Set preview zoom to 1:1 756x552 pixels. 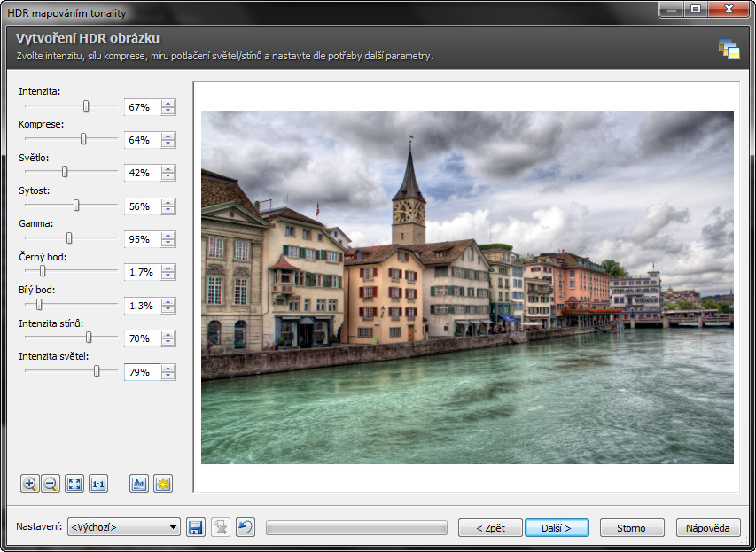tap(98, 484)
